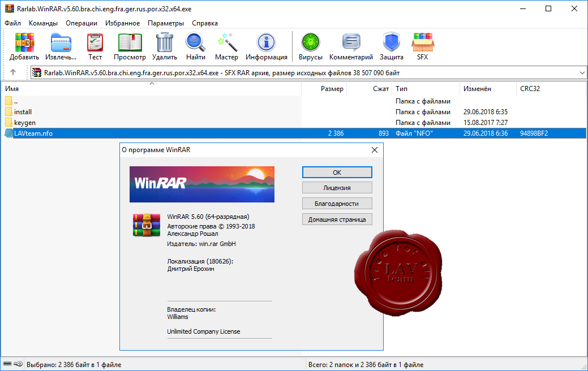This screenshot has width=588, height=371.
Task: Click the Добавить (Add) toolbar icon
Action: pyautogui.click(x=24, y=42)
